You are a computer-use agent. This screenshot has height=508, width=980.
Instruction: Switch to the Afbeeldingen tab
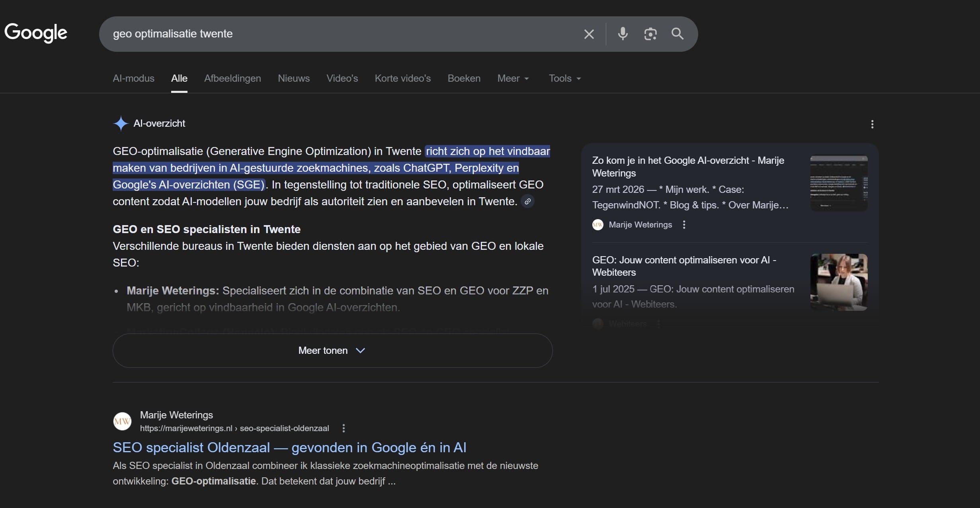232,78
